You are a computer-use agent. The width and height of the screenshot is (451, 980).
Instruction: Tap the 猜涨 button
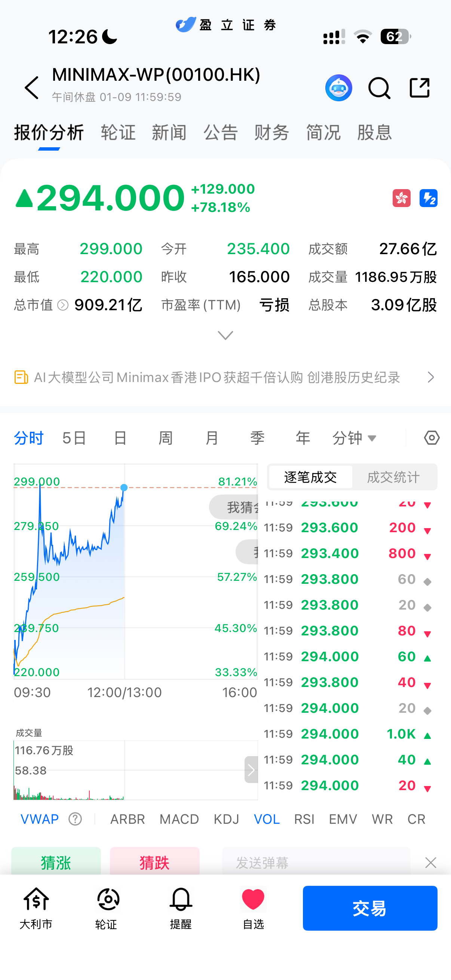click(x=56, y=861)
